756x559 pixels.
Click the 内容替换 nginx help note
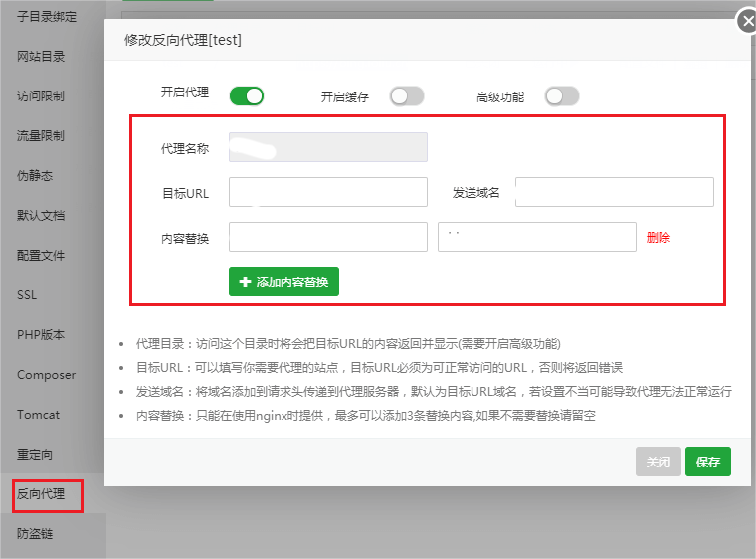click(365, 415)
